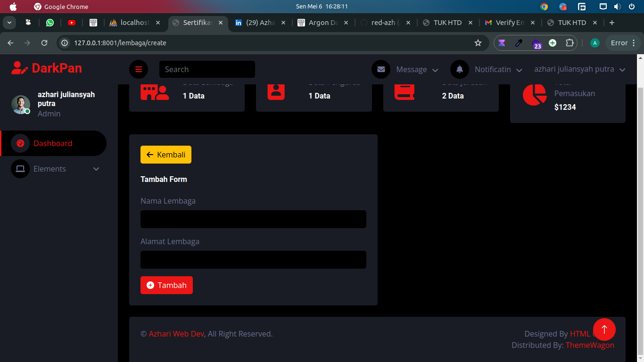Bookmark the page with the star icon
The height and width of the screenshot is (362, 644).
tap(478, 43)
